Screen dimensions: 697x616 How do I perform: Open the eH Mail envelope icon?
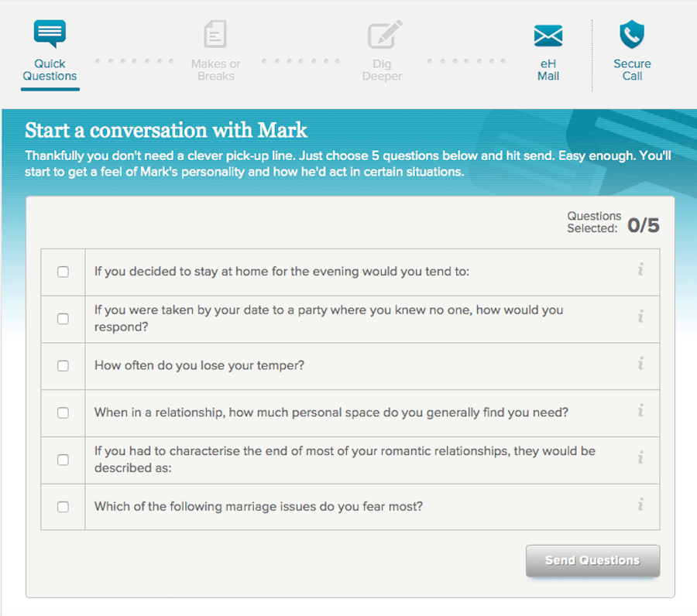tap(548, 36)
